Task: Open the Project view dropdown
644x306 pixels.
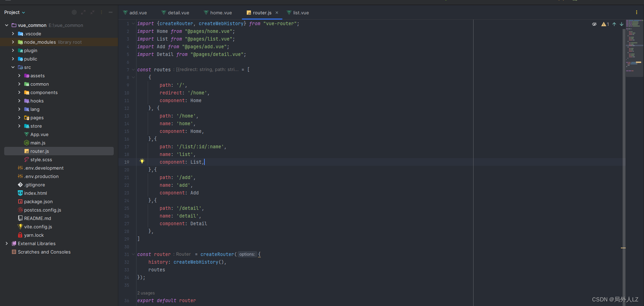Action: (x=15, y=12)
